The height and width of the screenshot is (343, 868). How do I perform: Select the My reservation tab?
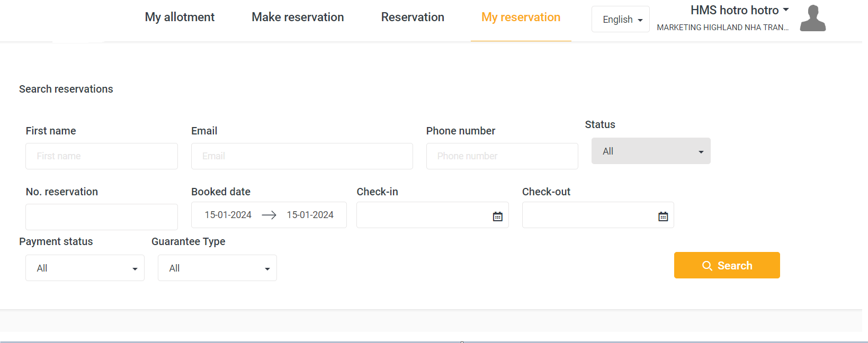point(521,17)
